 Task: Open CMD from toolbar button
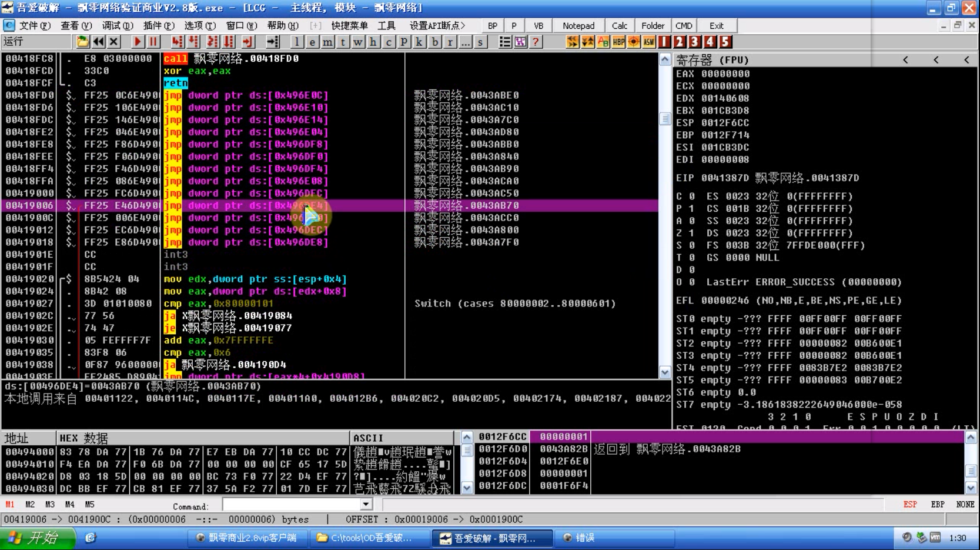coord(684,25)
